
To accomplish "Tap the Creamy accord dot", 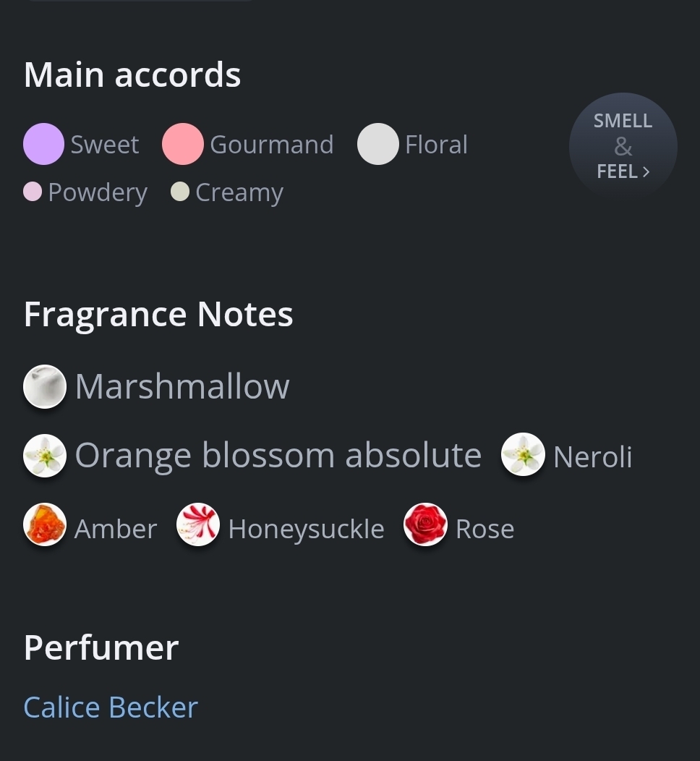I will tap(180, 192).
